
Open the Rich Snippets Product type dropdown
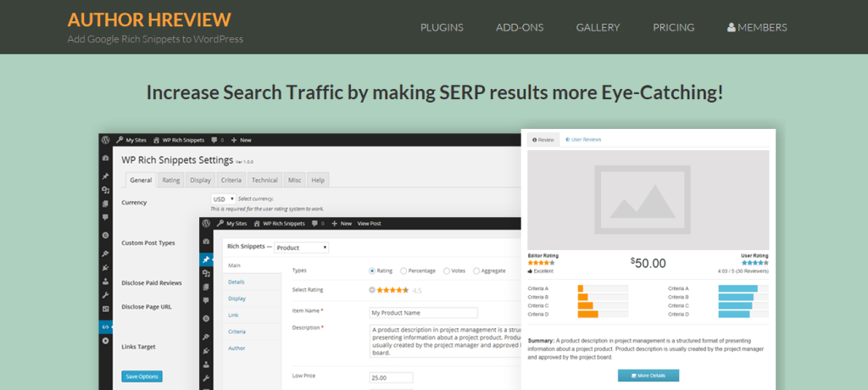coord(301,248)
